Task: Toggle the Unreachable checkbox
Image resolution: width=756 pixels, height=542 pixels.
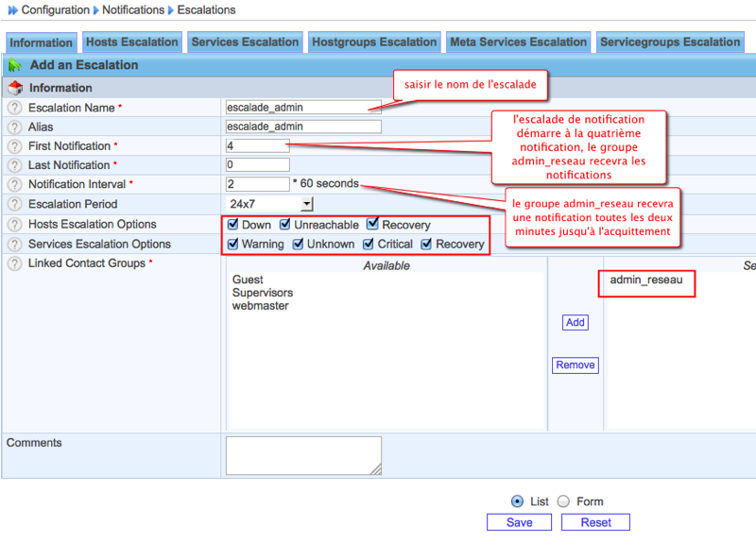Action: click(x=284, y=225)
